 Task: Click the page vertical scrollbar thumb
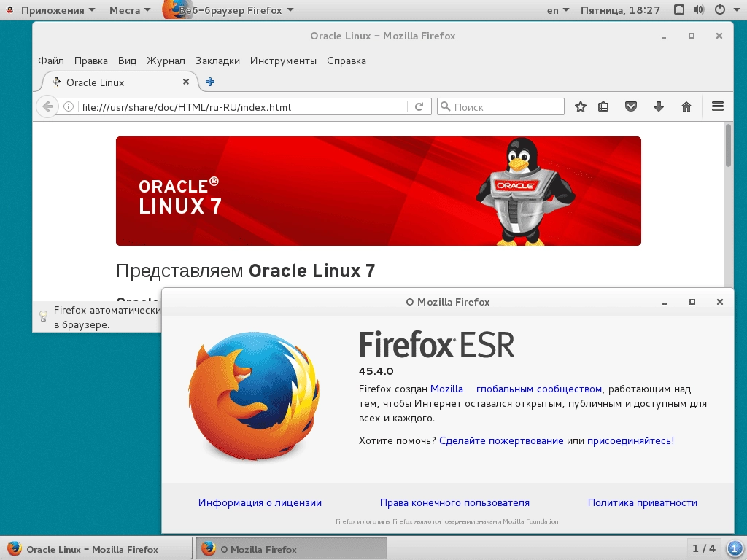tap(728, 145)
